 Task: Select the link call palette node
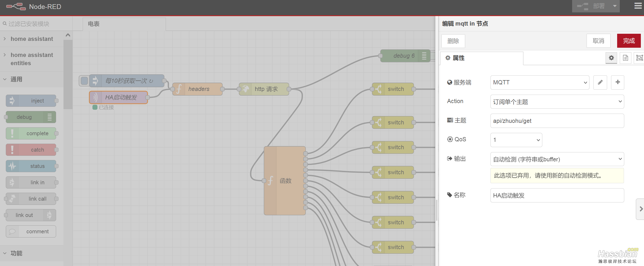click(31, 199)
